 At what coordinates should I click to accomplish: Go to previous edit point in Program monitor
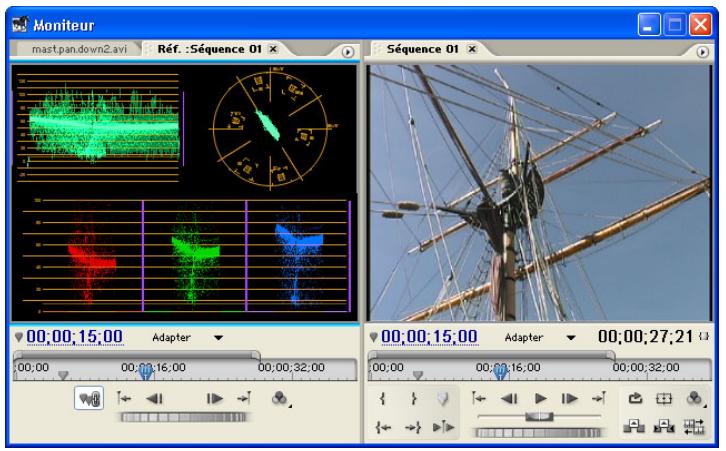[479, 398]
